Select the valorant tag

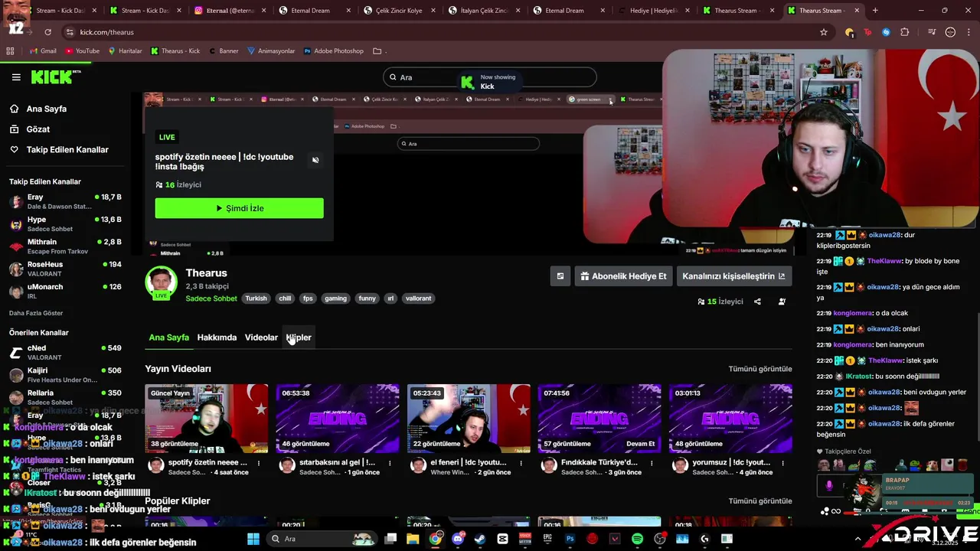pos(419,298)
